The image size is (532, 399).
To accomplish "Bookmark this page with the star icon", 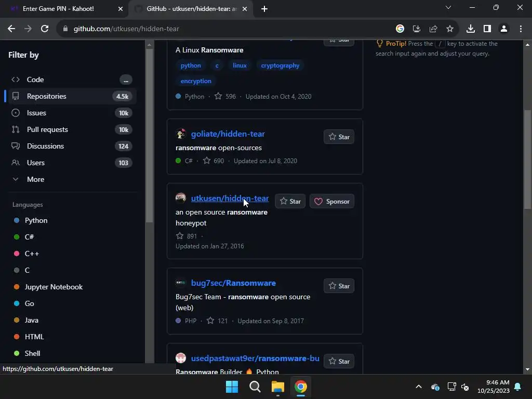I will 450,29.
